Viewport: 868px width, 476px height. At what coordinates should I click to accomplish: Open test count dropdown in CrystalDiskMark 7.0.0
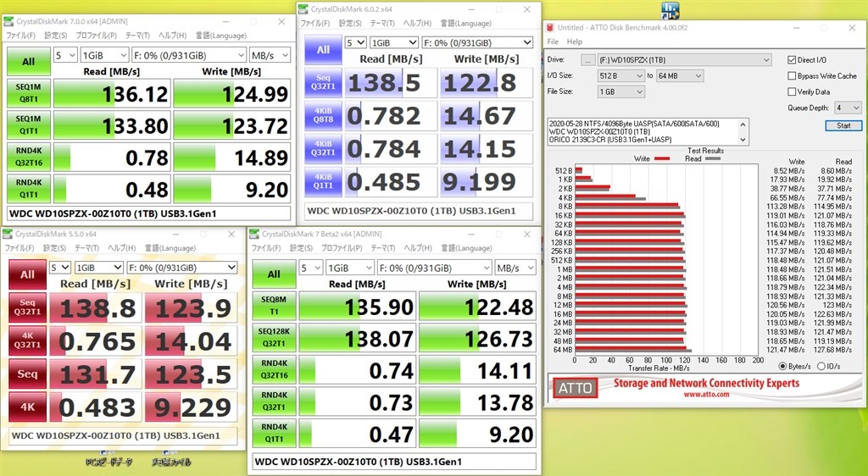[64, 55]
